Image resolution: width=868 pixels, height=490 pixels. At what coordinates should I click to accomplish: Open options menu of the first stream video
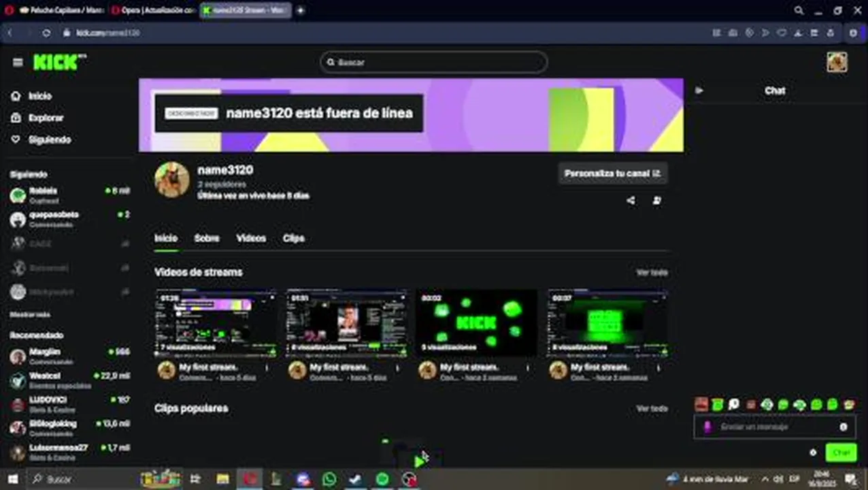[x=267, y=367]
